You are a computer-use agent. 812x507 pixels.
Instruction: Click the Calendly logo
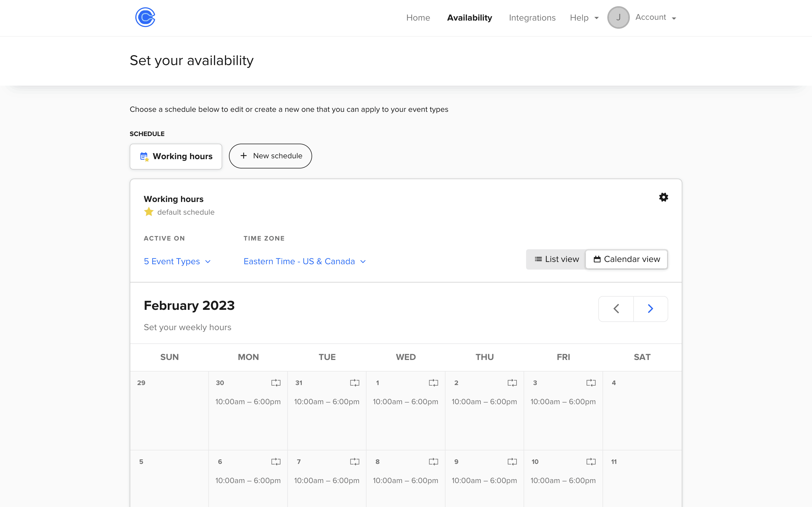point(145,17)
